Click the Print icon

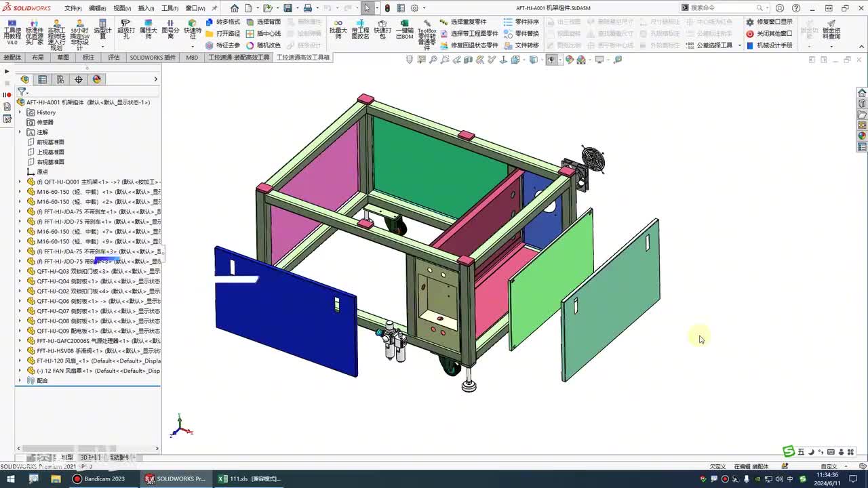308,8
